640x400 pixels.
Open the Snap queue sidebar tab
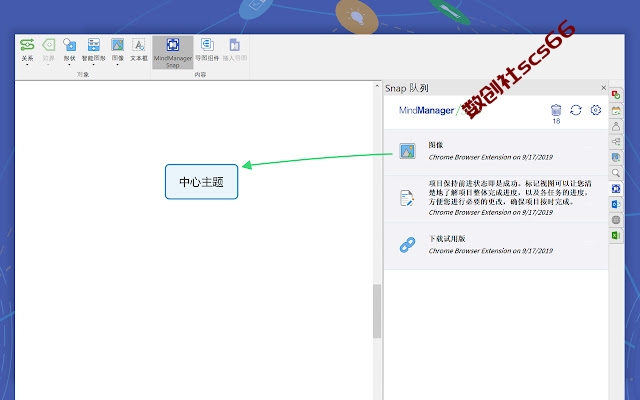[x=616, y=189]
